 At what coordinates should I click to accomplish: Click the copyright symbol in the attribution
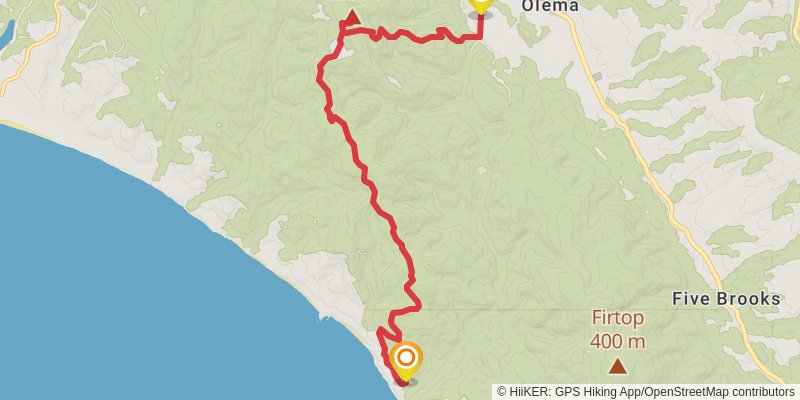coord(502,392)
